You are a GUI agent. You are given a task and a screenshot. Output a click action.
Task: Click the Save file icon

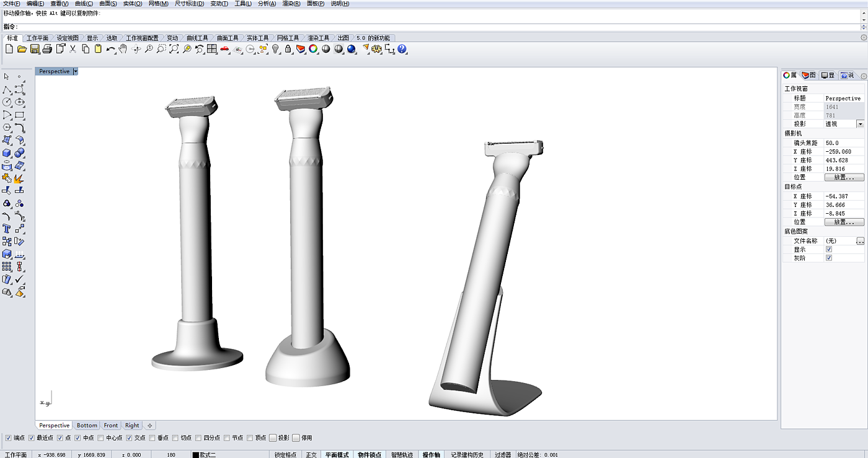pos(35,49)
